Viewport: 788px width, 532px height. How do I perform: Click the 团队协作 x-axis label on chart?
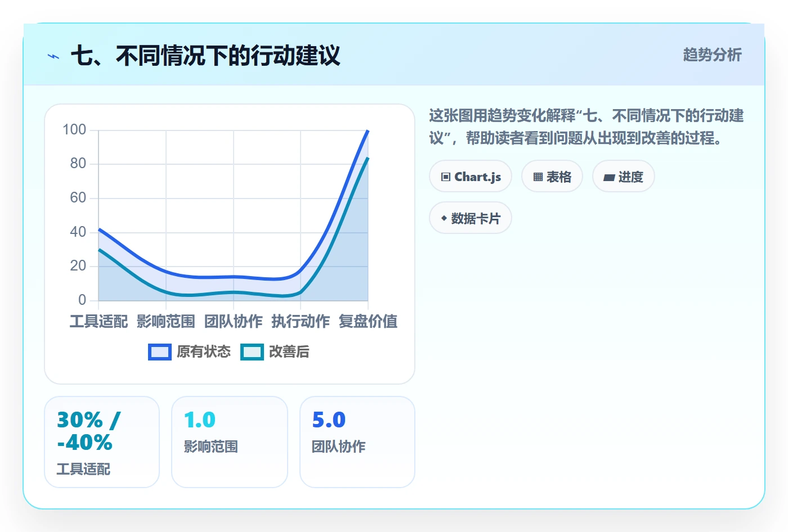(233, 322)
